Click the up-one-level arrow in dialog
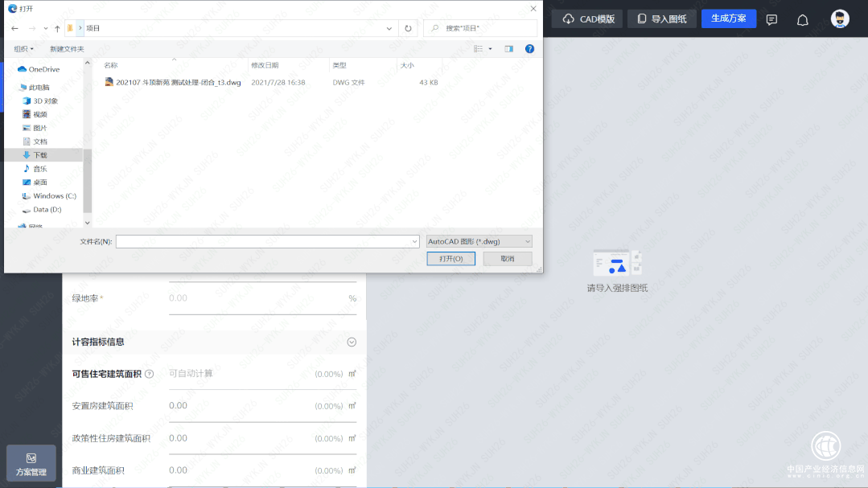The width and height of the screenshot is (868, 488). click(x=57, y=28)
